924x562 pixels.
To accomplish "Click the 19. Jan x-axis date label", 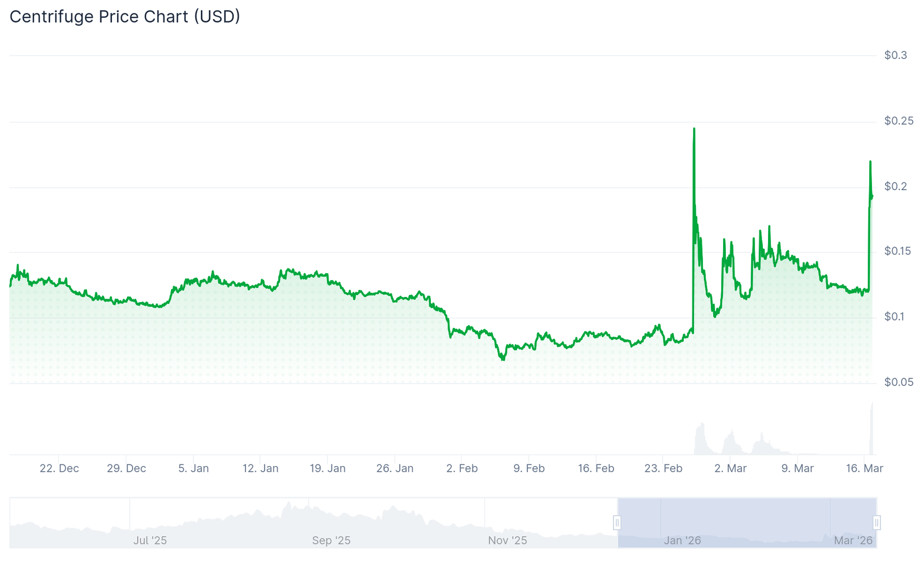I will click(327, 468).
